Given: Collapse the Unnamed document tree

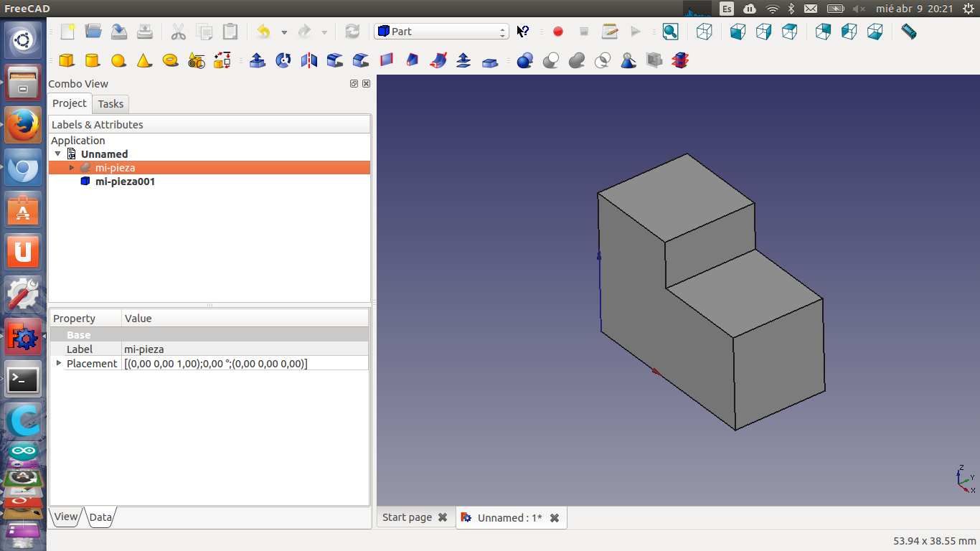Looking at the screenshot, I should pos(58,154).
